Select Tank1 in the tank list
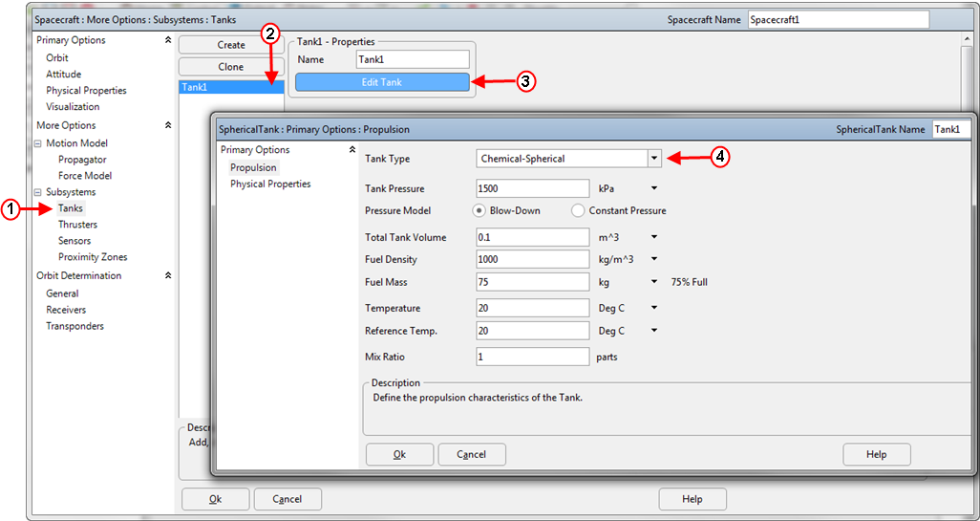 pos(231,88)
